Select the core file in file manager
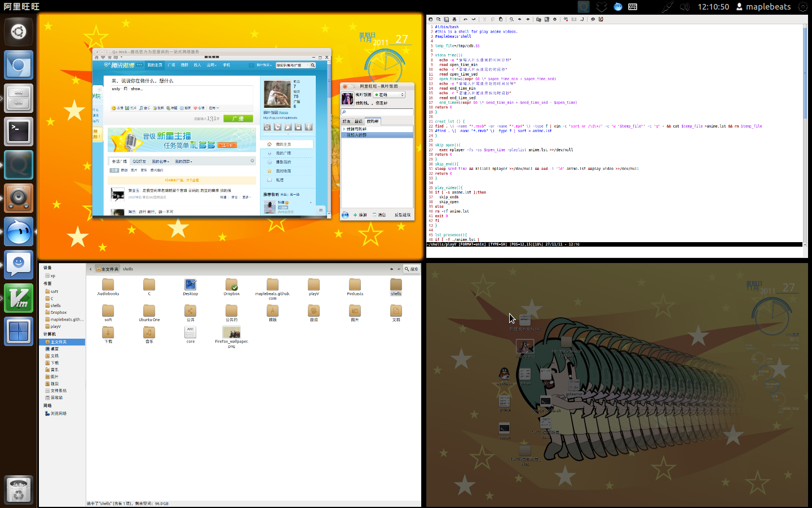The image size is (812, 508). point(191,335)
